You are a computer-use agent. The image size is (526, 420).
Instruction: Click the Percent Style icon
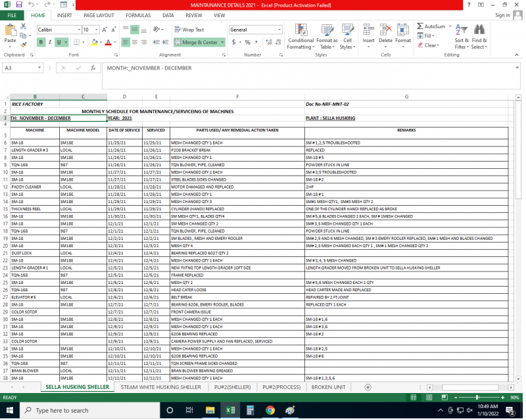[x=248, y=42]
